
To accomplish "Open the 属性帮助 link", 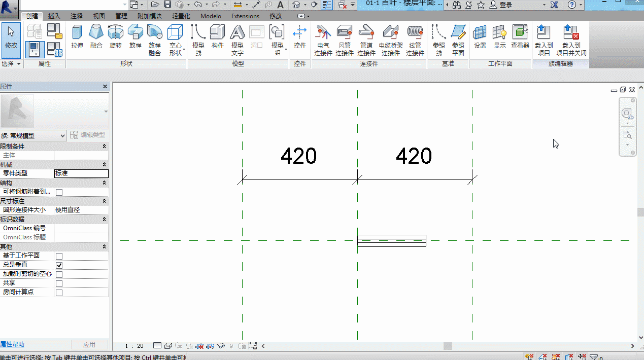I will pos(12,344).
